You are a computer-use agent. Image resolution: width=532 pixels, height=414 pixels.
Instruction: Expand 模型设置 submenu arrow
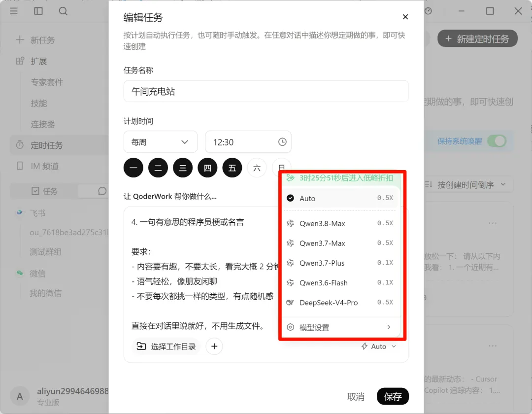point(389,327)
